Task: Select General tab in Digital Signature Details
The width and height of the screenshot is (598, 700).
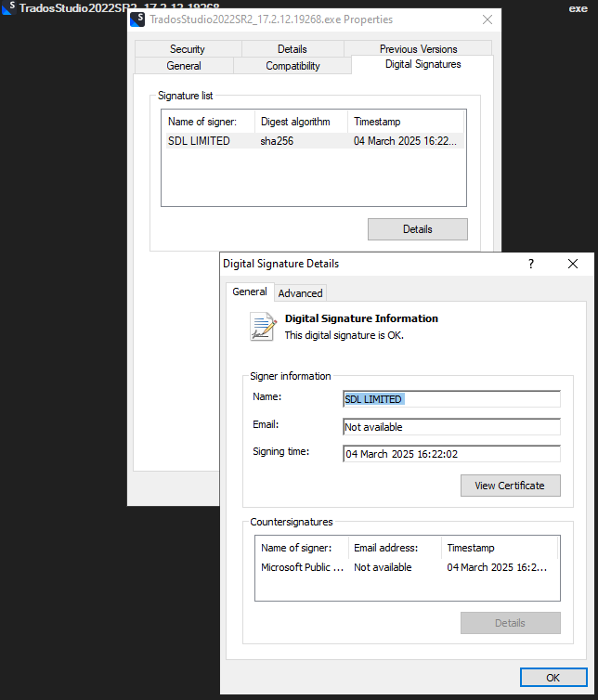Action: [x=250, y=292]
